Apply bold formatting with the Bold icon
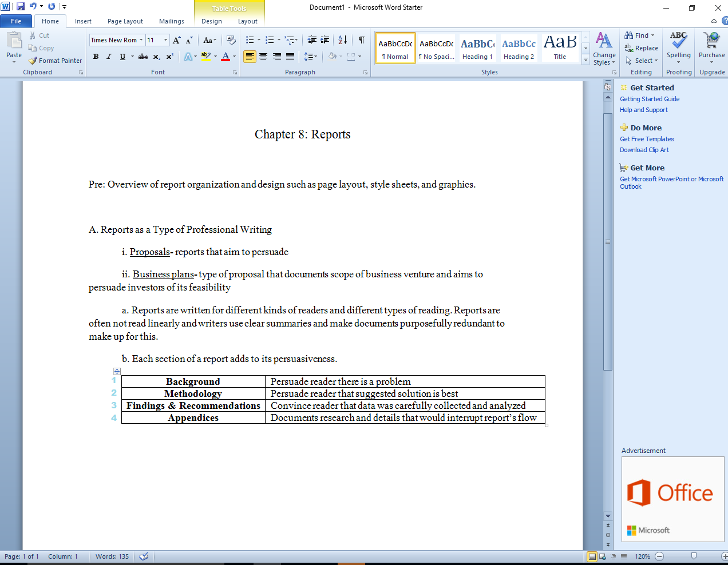Screen dimensions: 728x565 pos(95,56)
